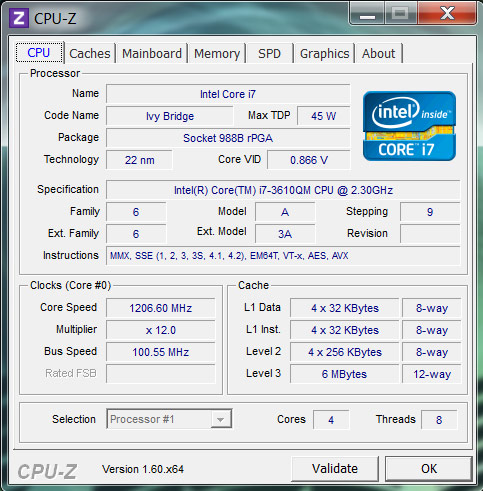Click the Clocks (Core #0) group label

70,285
